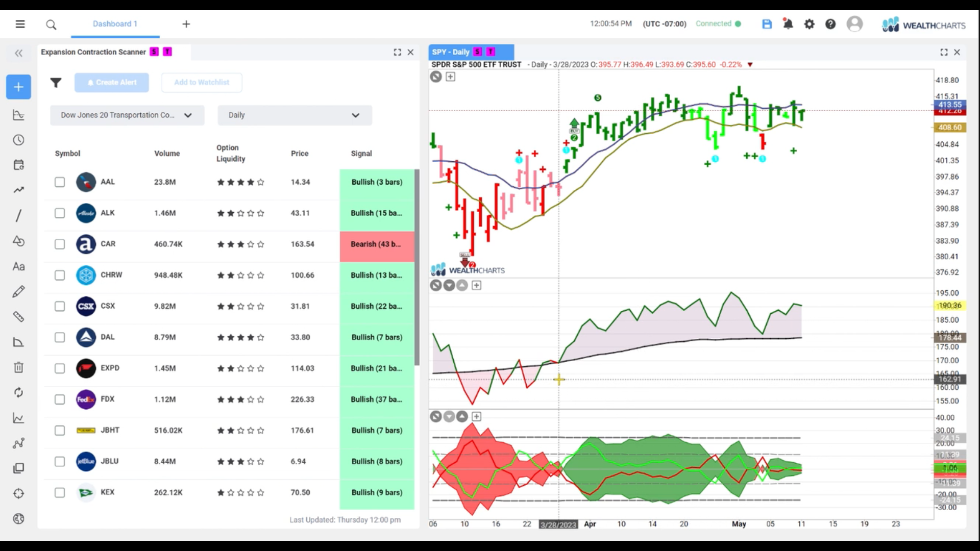Click the search magnifier icon
The height and width of the screenshot is (551, 980).
[x=51, y=24]
